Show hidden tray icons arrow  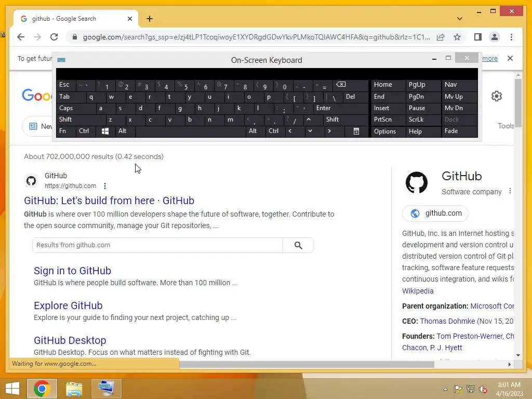[445, 389]
